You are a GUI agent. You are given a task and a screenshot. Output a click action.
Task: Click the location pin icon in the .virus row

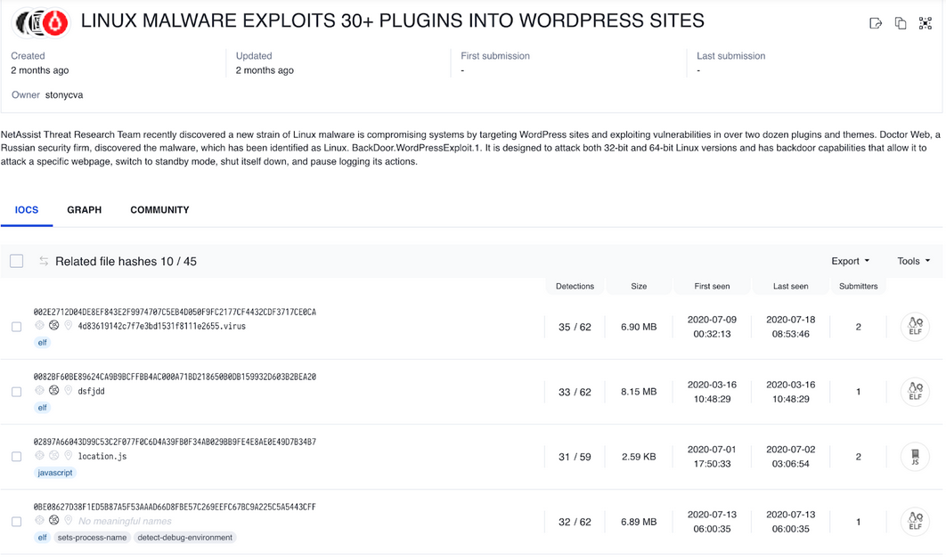point(69,326)
